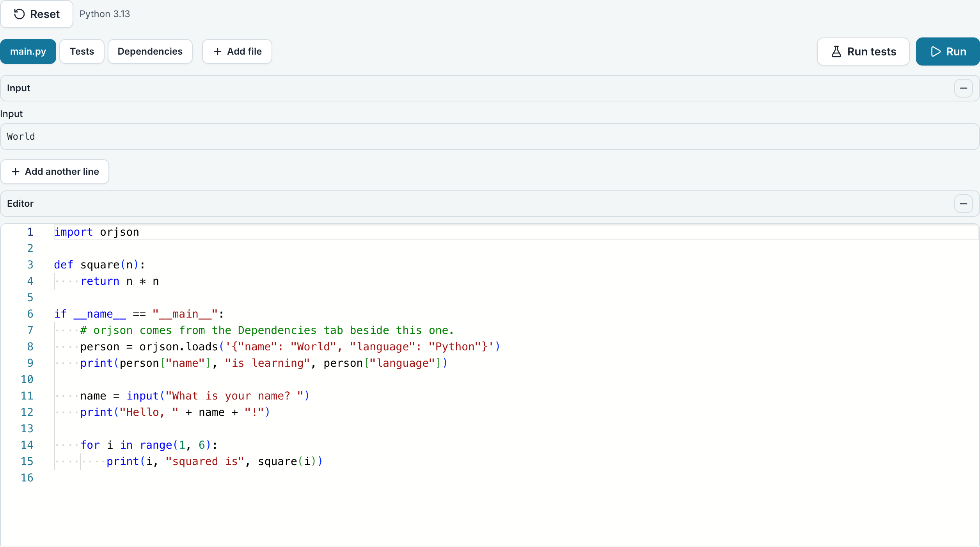Click the if __name__ == "__main__" line
Screen dimensions: 980x547
(x=139, y=314)
